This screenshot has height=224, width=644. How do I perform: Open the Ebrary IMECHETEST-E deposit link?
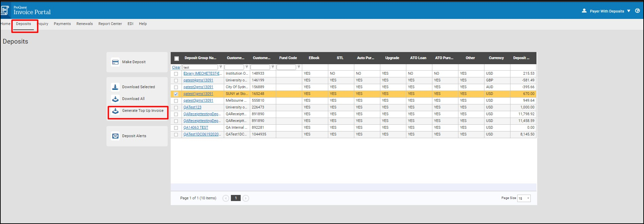[202, 73]
